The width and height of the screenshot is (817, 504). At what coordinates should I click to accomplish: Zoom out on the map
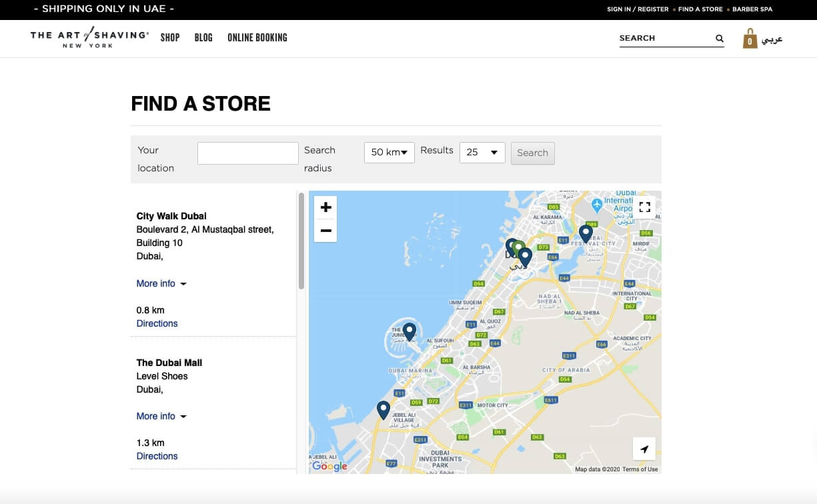click(x=325, y=231)
